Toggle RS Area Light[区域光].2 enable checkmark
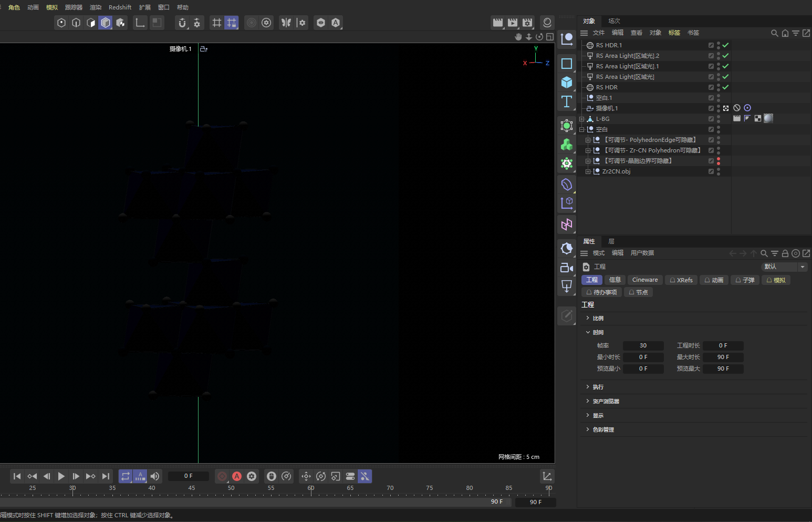 725,56
